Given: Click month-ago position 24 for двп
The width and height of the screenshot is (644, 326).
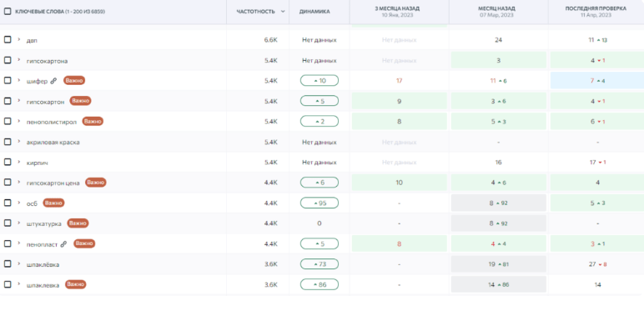Looking at the screenshot, I should 498,40.
